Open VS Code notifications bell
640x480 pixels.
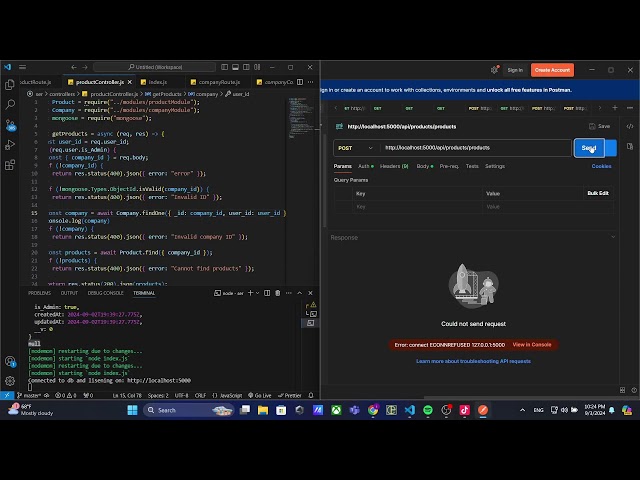tap(311, 395)
